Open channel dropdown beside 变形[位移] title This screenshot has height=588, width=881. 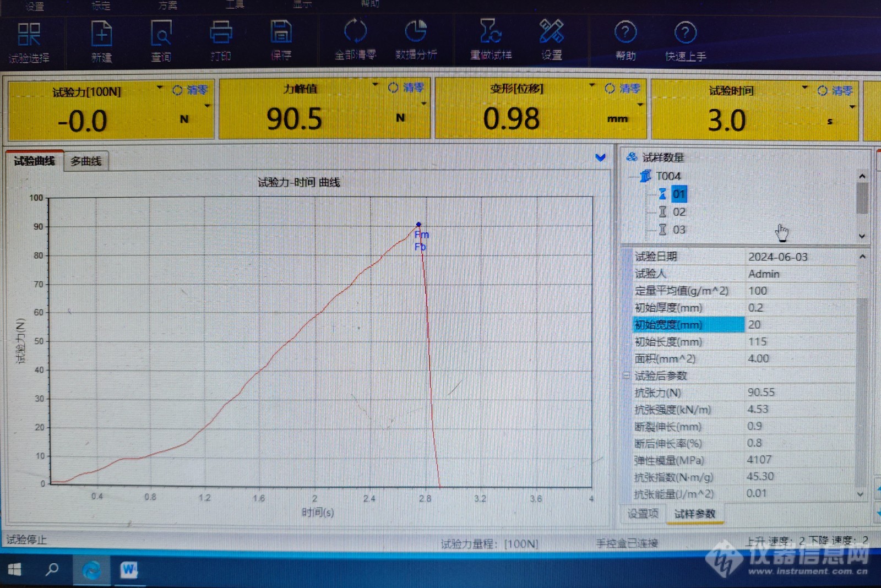tap(592, 85)
